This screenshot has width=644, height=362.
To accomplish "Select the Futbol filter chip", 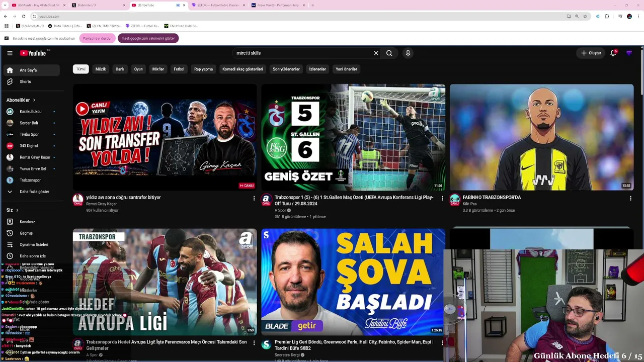I will [x=179, y=69].
